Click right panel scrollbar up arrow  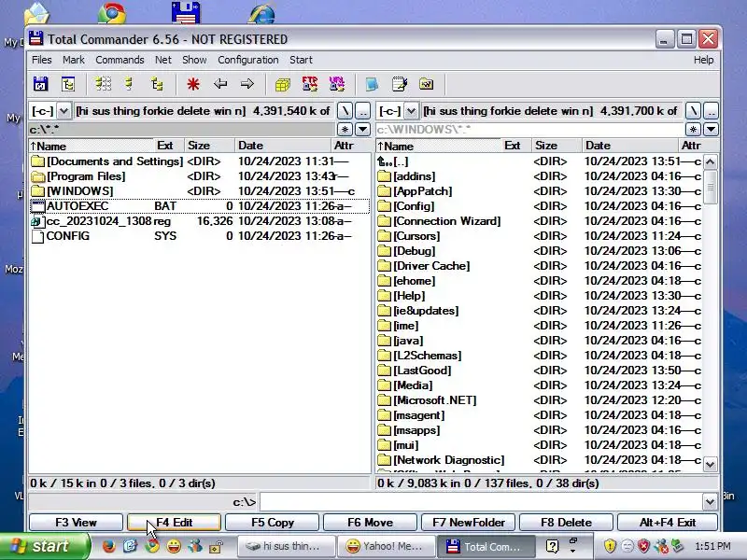(x=710, y=161)
